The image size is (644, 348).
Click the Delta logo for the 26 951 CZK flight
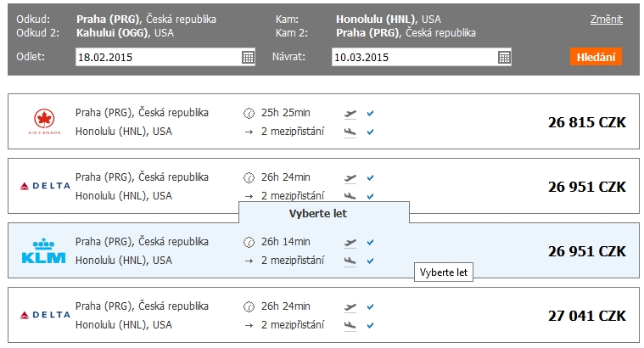(x=45, y=186)
